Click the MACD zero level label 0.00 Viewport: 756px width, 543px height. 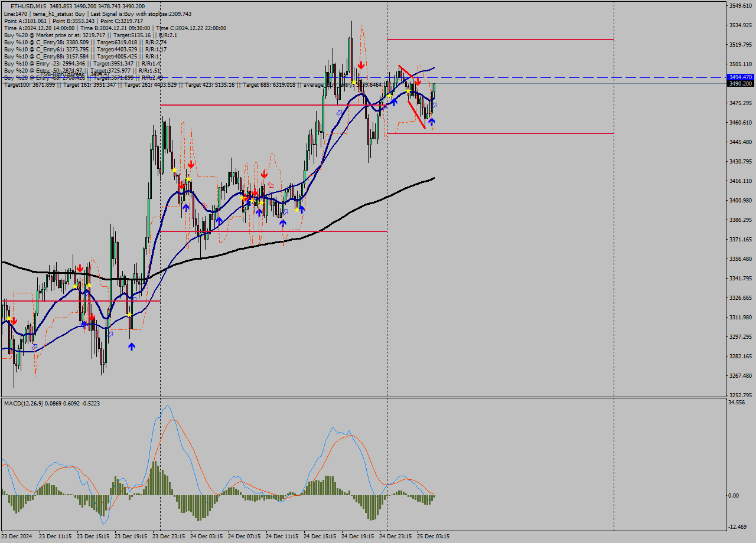734,496
